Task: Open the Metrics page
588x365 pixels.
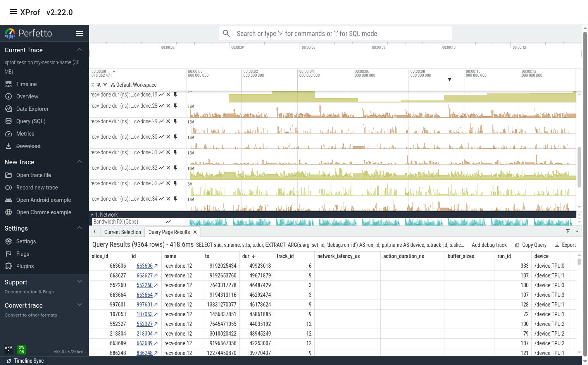Action: [25, 134]
